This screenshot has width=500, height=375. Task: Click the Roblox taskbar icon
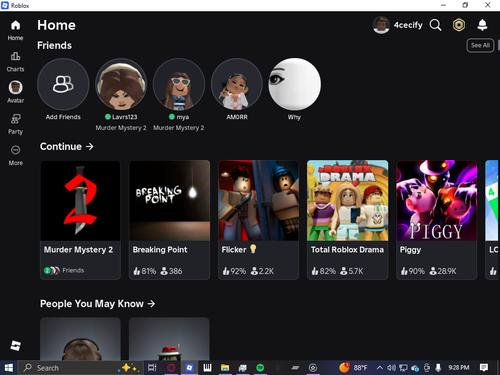[x=189, y=368]
